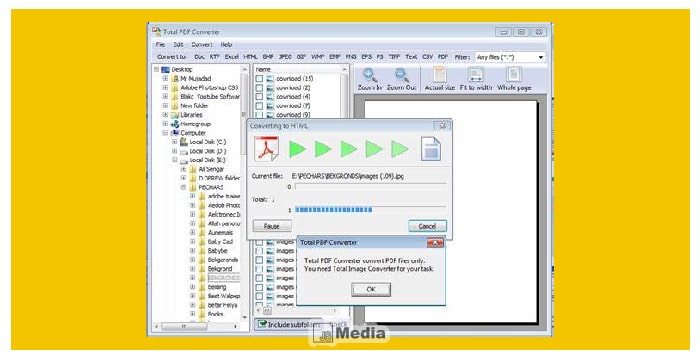Check the download (4) file checkbox
This screenshot has width=700, height=360.
259,96
